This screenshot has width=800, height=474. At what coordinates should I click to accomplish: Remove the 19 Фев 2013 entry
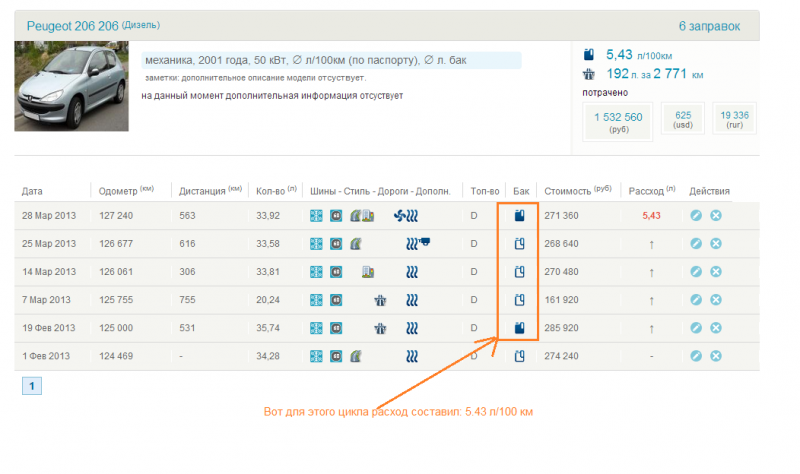pyautogui.click(x=716, y=327)
